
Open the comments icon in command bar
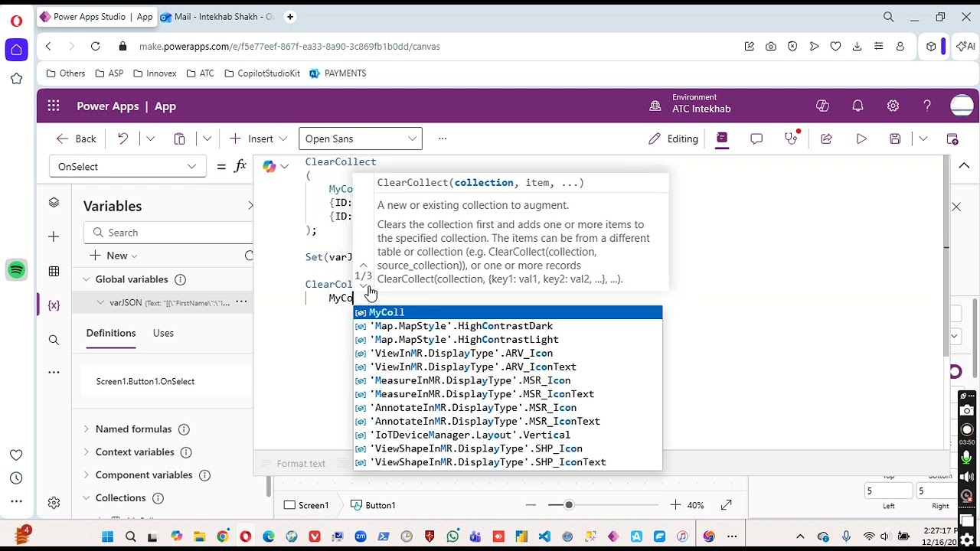(x=756, y=139)
